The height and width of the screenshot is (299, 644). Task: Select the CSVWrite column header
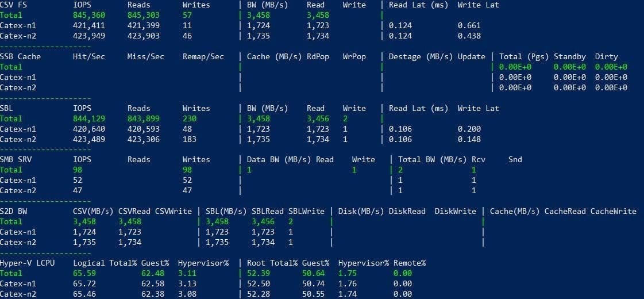[173, 211]
